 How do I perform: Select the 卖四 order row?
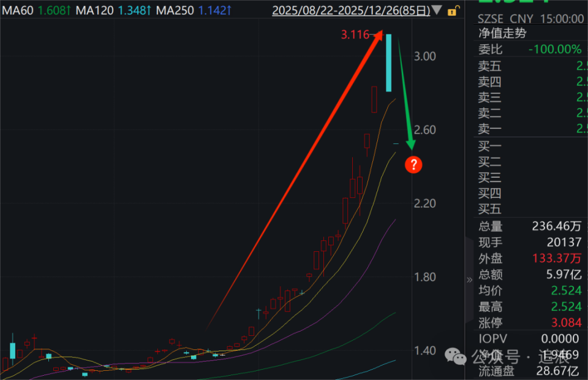click(532, 82)
